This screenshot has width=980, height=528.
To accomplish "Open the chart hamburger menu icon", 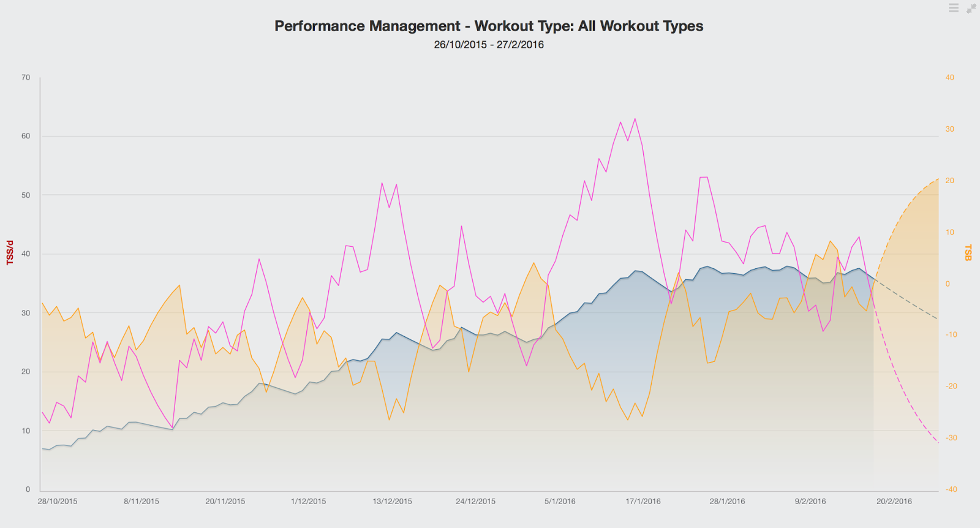I will 954,8.
